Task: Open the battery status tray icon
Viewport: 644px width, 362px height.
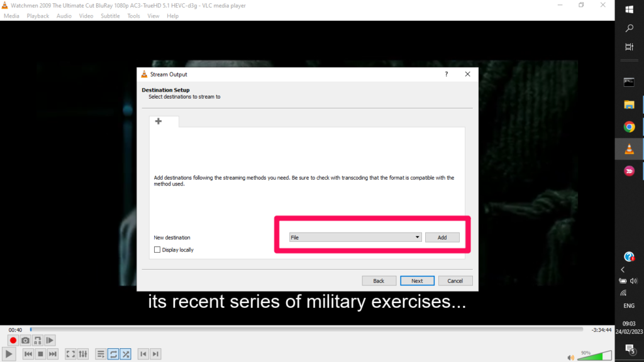Action: pyautogui.click(x=623, y=281)
